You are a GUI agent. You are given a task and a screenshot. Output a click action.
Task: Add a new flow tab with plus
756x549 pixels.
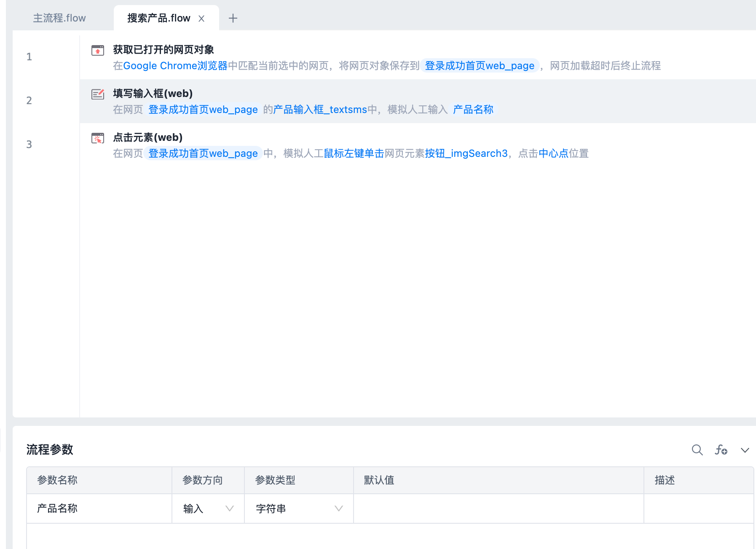click(233, 18)
